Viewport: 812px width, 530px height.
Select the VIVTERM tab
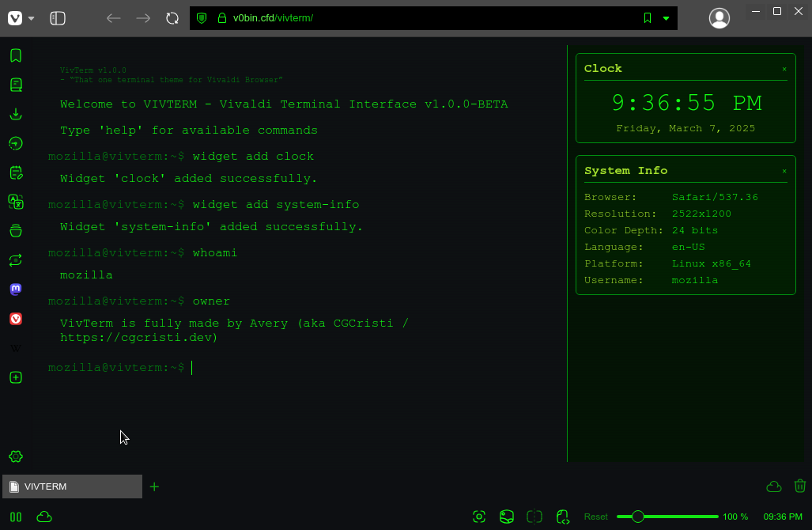coord(73,486)
